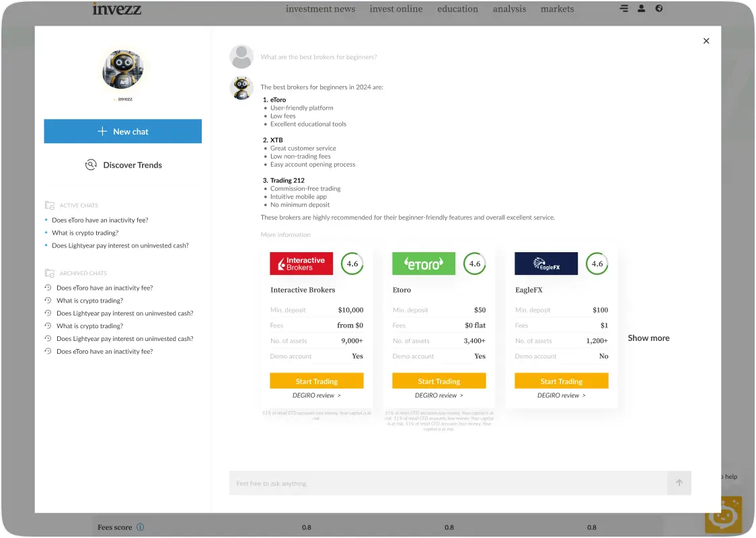Click the 4.6 rating circle for EagleFX
This screenshot has width=756, height=538.
pos(597,264)
